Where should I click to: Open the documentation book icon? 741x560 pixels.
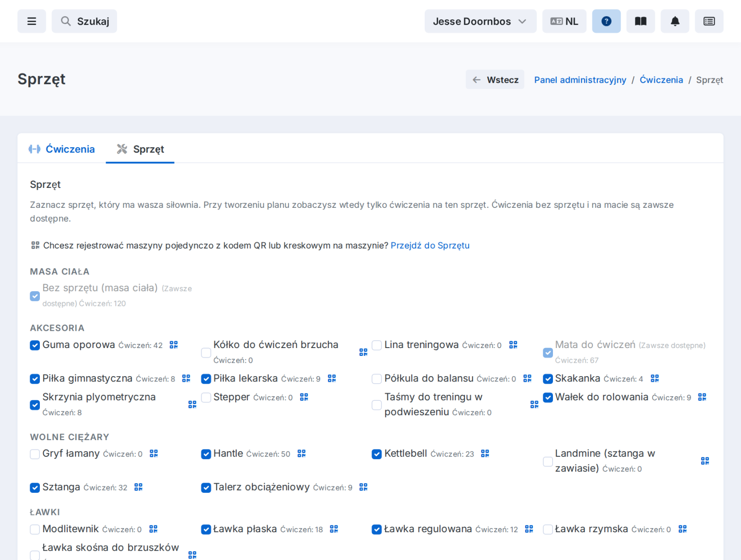[641, 21]
